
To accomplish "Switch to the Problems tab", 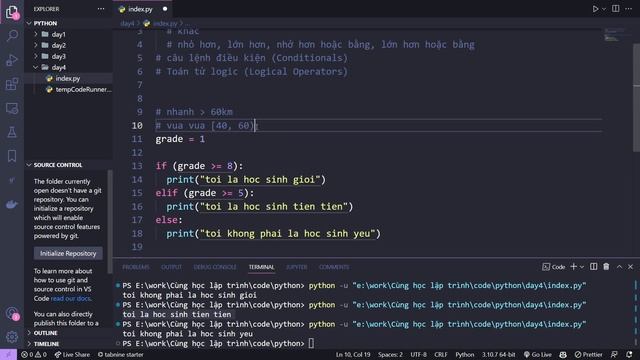I will [x=136, y=267].
